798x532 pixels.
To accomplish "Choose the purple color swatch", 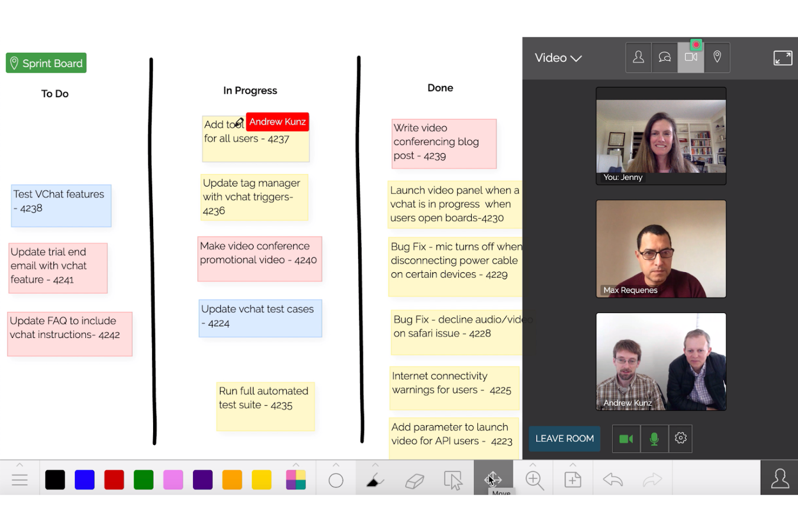I will pyautogui.click(x=203, y=480).
